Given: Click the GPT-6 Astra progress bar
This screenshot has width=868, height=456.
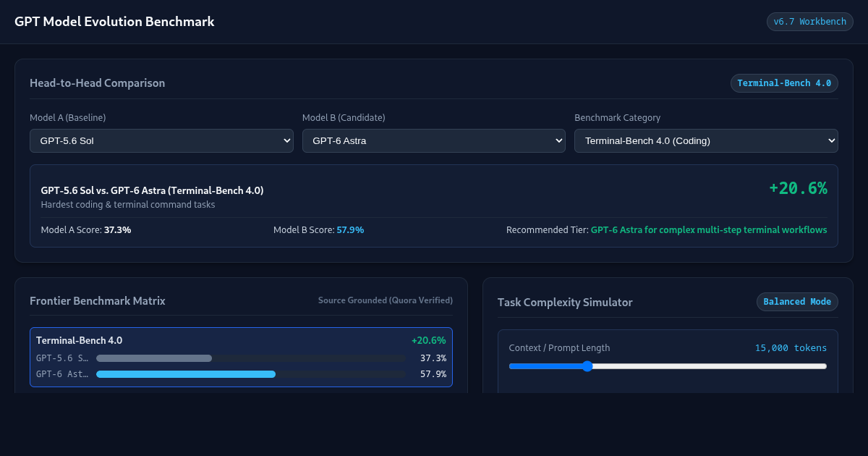Looking at the screenshot, I should point(251,374).
